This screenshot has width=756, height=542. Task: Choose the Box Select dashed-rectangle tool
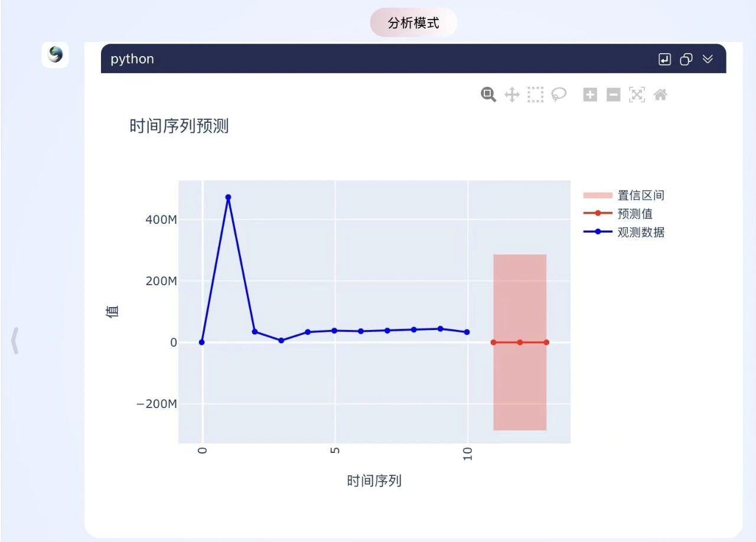coord(535,94)
